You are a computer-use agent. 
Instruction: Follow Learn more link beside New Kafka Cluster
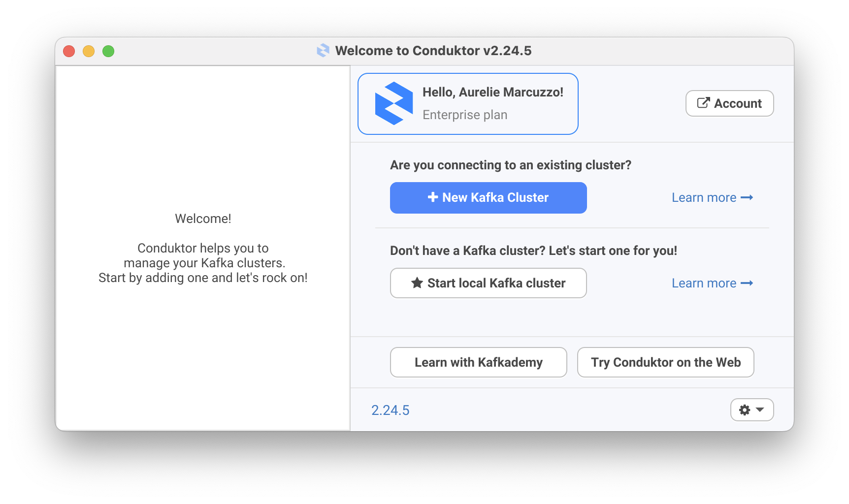(712, 197)
